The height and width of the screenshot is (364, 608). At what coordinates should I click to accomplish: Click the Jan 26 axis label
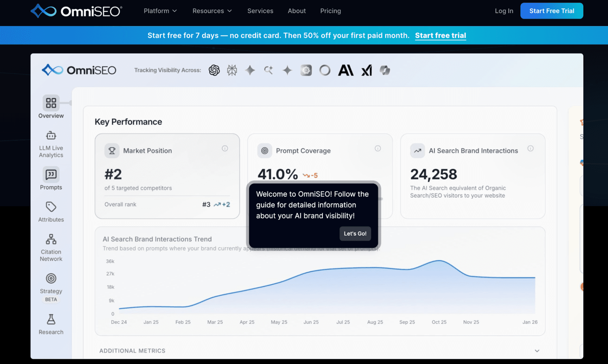(x=530, y=322)
